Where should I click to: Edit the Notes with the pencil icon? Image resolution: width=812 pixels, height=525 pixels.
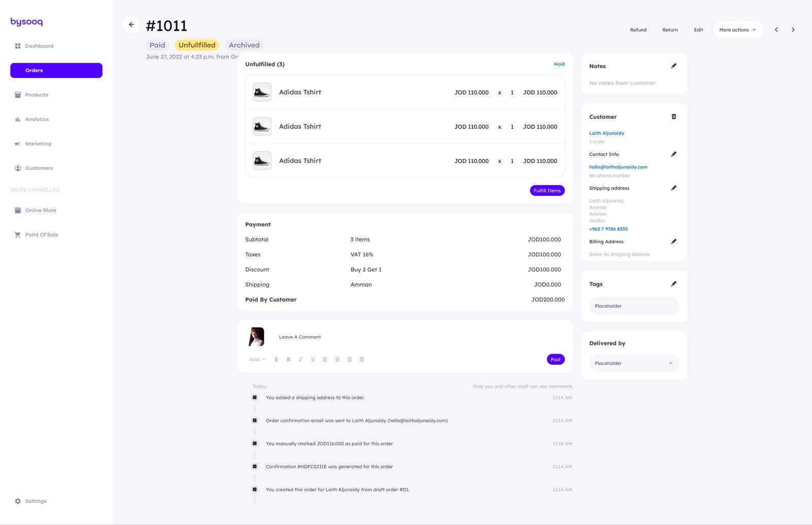pyautogui.click(x=673, y=66)
